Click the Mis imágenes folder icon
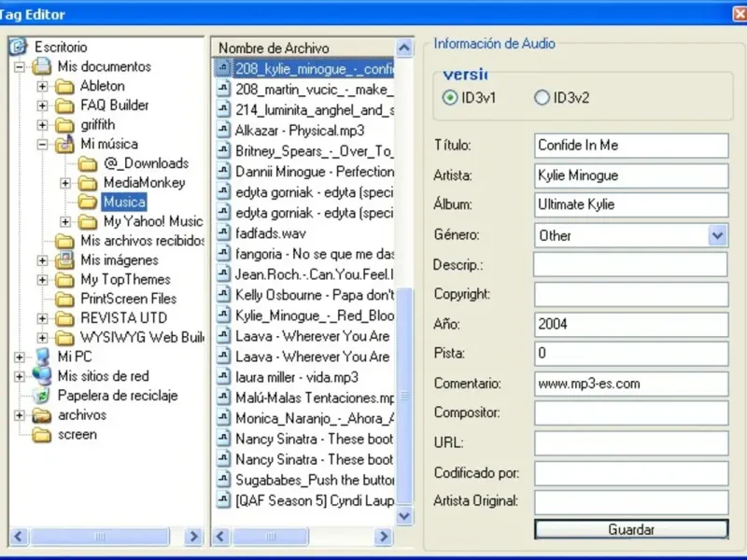The image size is (747, 560). pyautogui.click(x=64, y=260)
